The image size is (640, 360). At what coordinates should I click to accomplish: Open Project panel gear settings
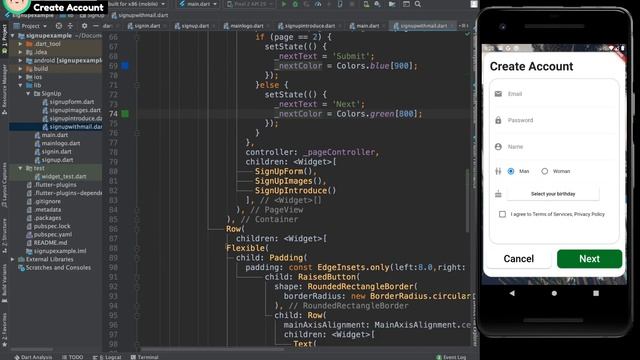point(84,26)
